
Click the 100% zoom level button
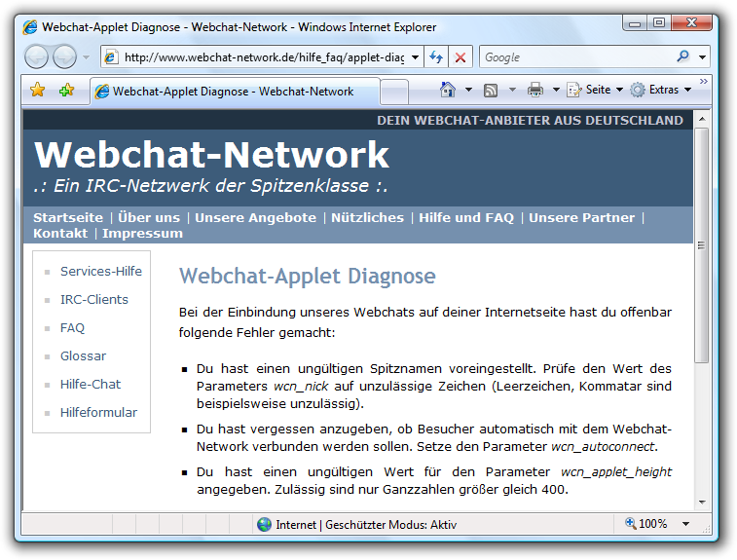coord(646,524)
